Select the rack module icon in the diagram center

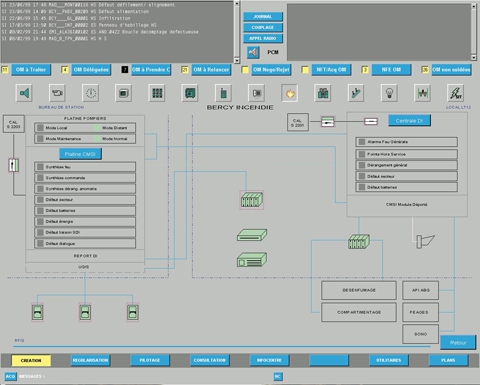pos(252,200)
